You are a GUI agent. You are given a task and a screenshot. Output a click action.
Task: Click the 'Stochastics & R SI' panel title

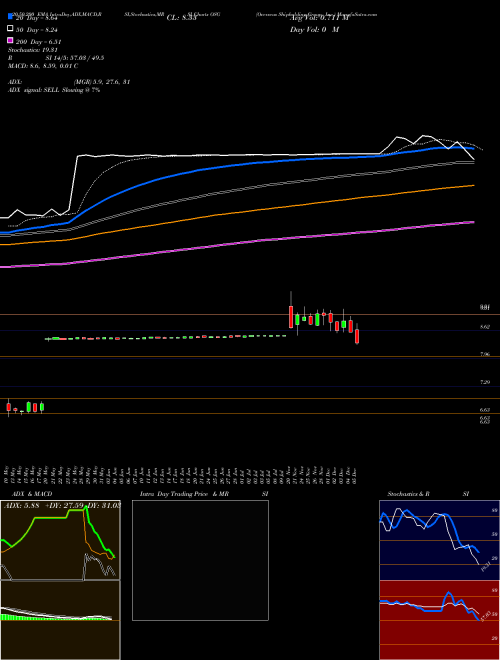pyautogui.click(x=428, y=494)
